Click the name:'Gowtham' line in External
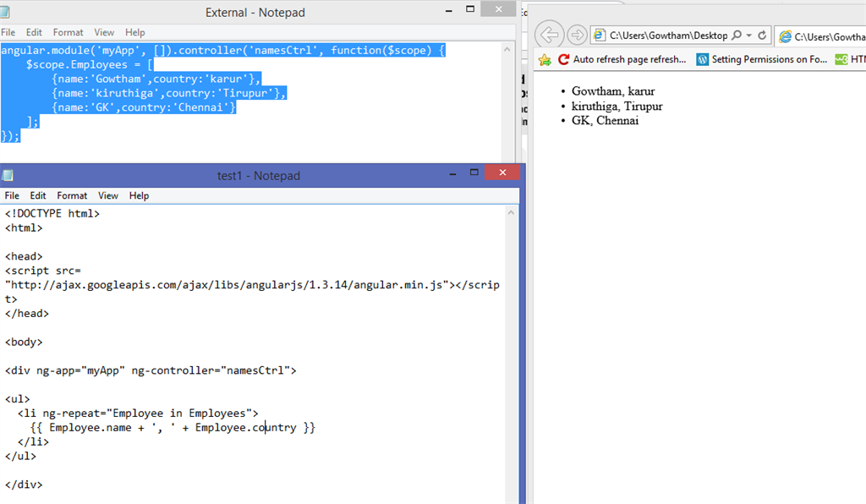 tap(156, 79)
